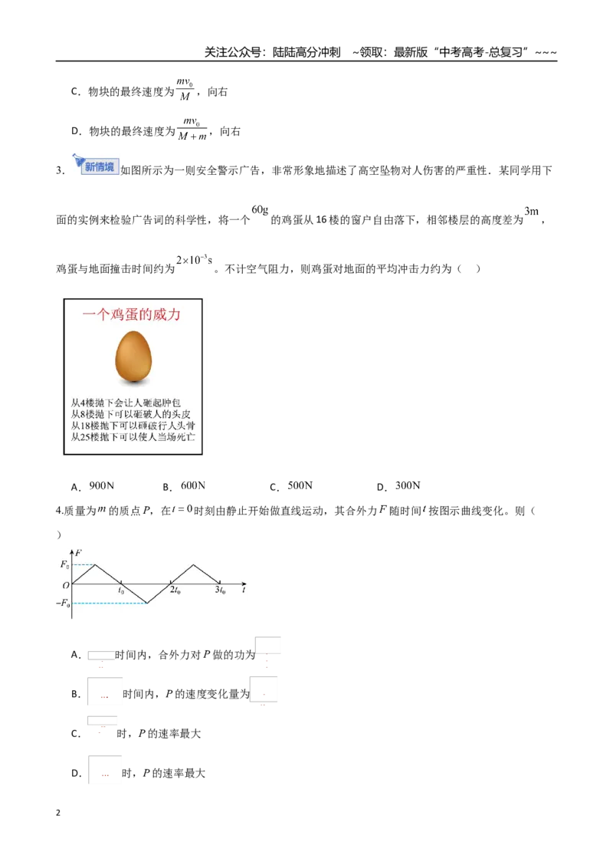
Task: Click the 2t₀ tick label on the graph
Action: (x=175, y=590)
